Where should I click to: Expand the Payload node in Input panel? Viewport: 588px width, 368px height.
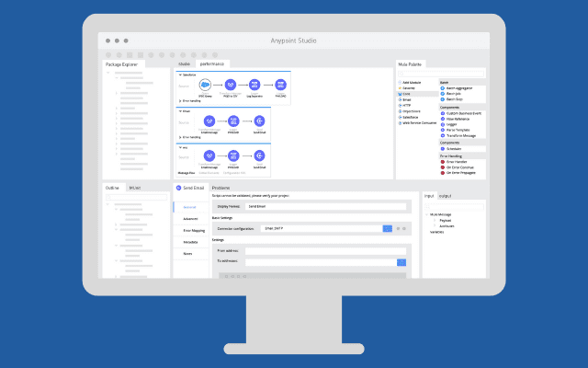point(435,221)
